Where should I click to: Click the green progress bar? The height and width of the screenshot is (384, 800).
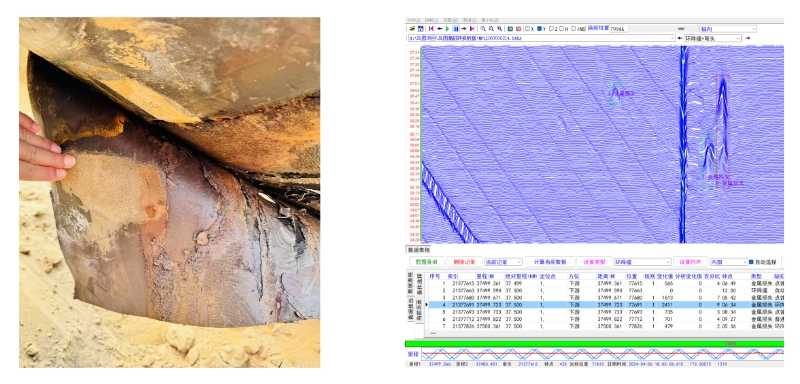point(594,344)
